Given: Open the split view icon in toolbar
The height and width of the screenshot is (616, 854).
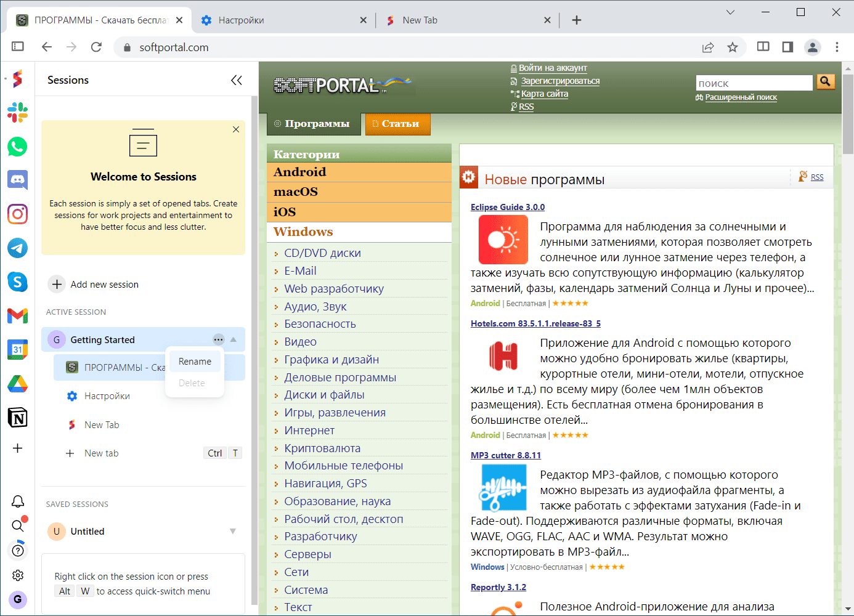Looking at the screenshot, I should pos(763,47).
